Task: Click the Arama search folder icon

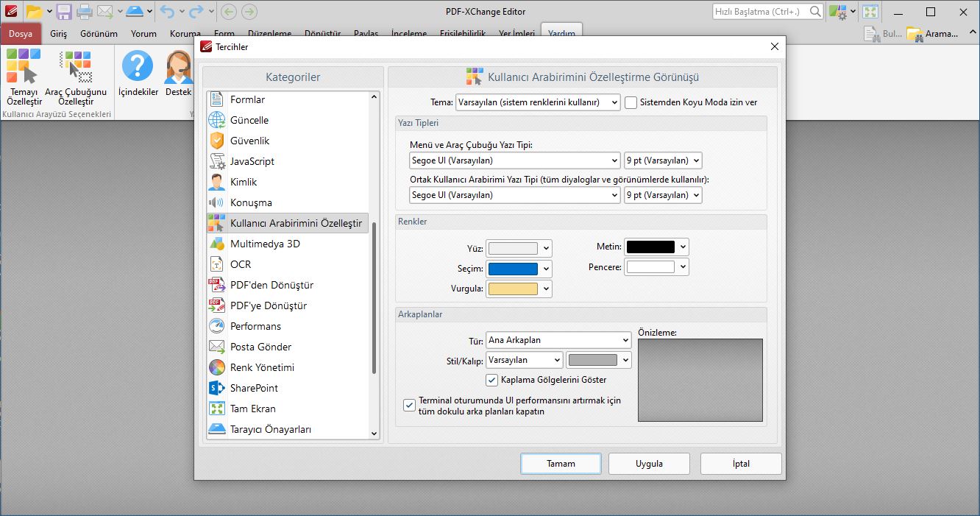Action: (932, 34)
